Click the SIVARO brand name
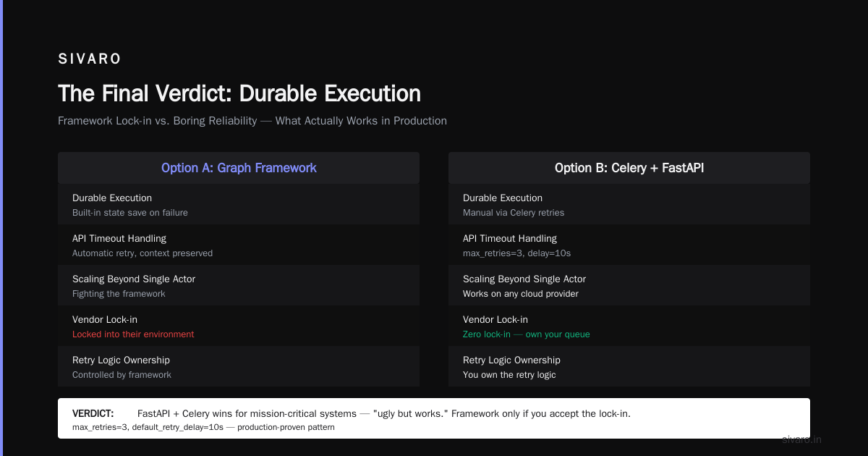The width and height of the screenshot is (868, 456). (x=90, y=59)
